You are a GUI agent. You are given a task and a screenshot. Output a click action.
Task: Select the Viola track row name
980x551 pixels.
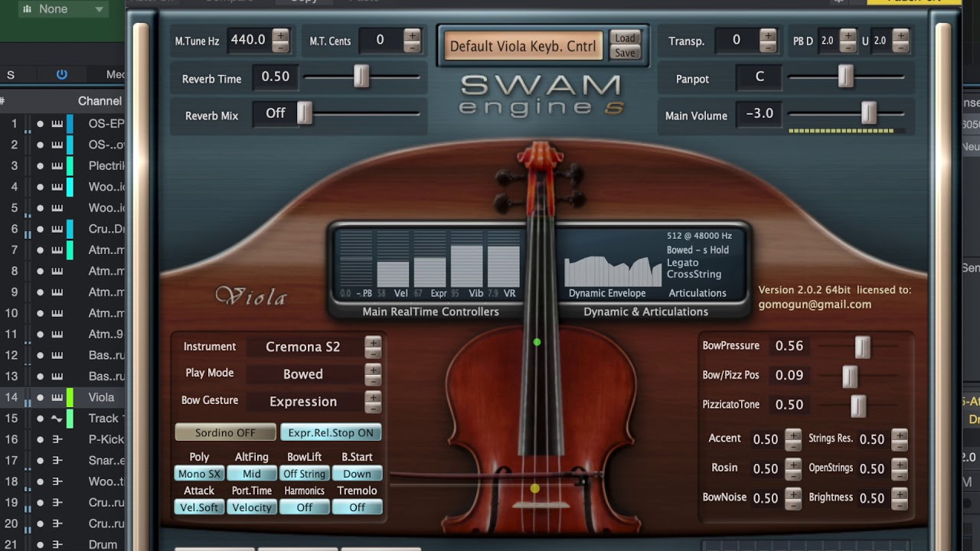click(101, 397)
